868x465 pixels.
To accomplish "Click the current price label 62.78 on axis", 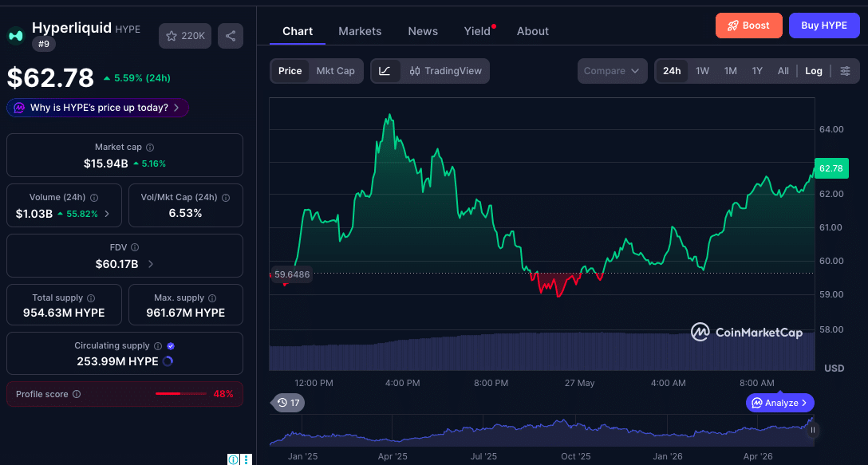I will pos(831,168).
